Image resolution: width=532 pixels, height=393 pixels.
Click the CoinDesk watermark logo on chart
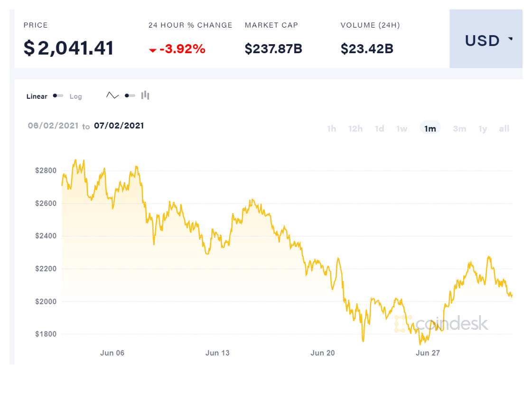click(441, 323)
